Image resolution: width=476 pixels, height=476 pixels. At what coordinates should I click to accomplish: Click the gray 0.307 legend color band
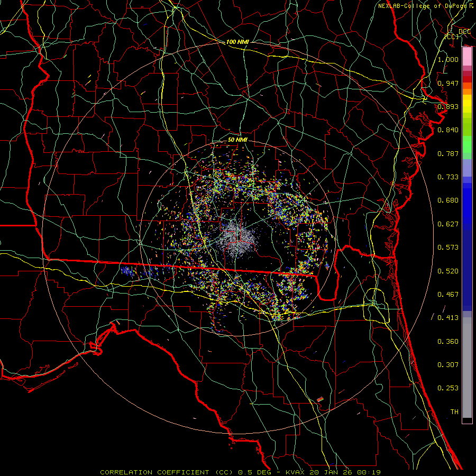pyautogui.click(x=467, y=365)
